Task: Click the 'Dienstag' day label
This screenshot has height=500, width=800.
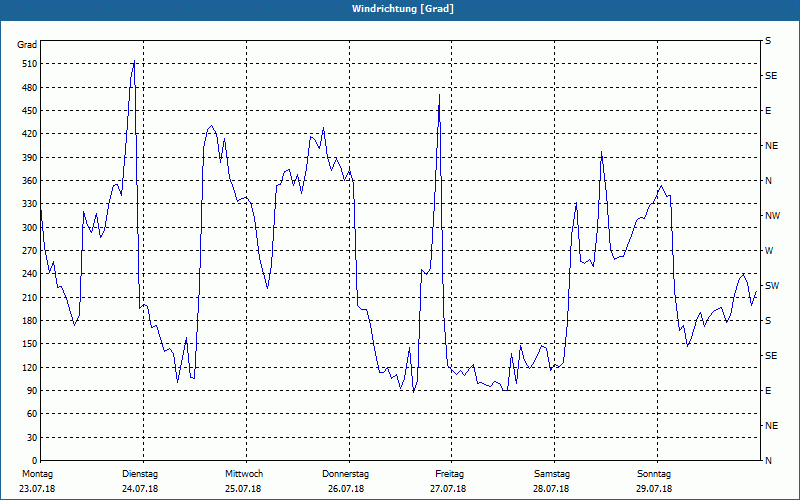Action: tap(140, 474)
